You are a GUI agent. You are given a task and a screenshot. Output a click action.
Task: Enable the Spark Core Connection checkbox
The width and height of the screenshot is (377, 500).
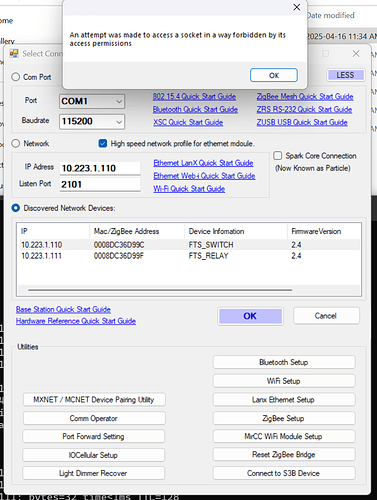277,156
